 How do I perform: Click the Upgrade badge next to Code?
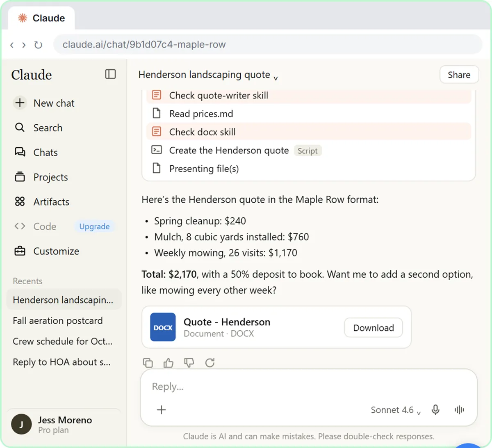94,226
